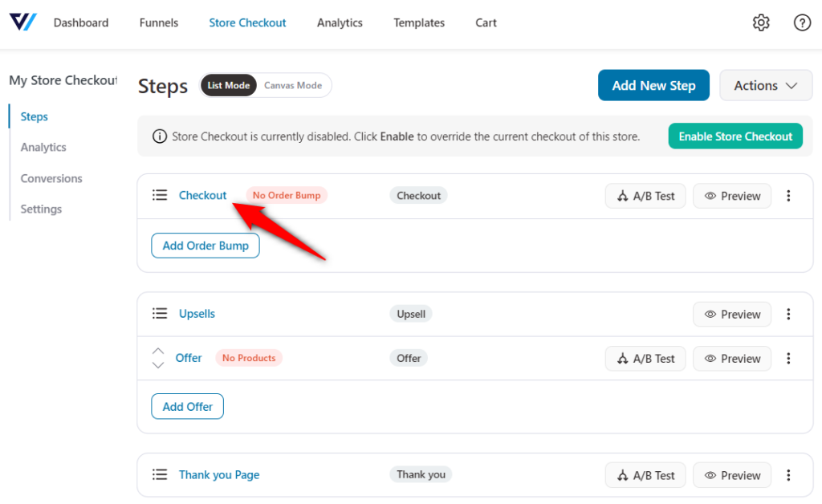This screenshot has width=822, height=504.
Task: Select Steps in the sidebar
Action: pos(34,116)
